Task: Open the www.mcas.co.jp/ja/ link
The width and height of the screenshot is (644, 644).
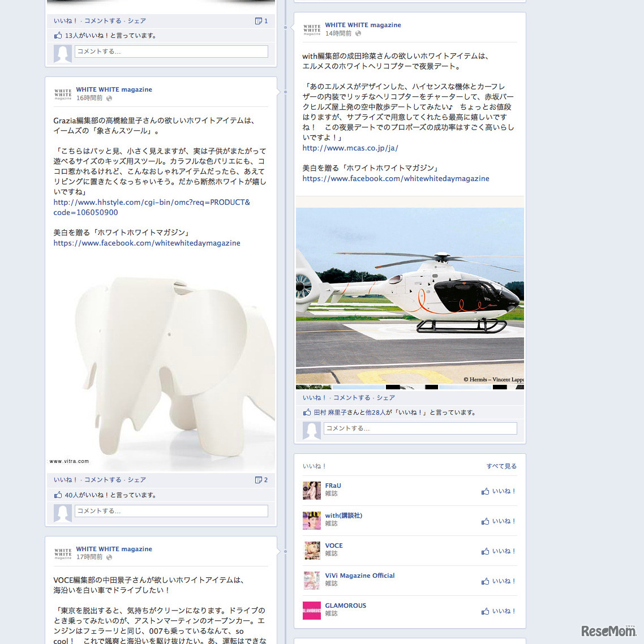Action: (x=350, y=148)
